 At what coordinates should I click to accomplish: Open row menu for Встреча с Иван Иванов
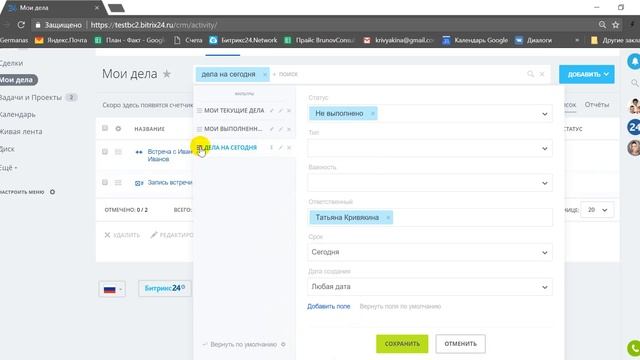click(118, 152)
